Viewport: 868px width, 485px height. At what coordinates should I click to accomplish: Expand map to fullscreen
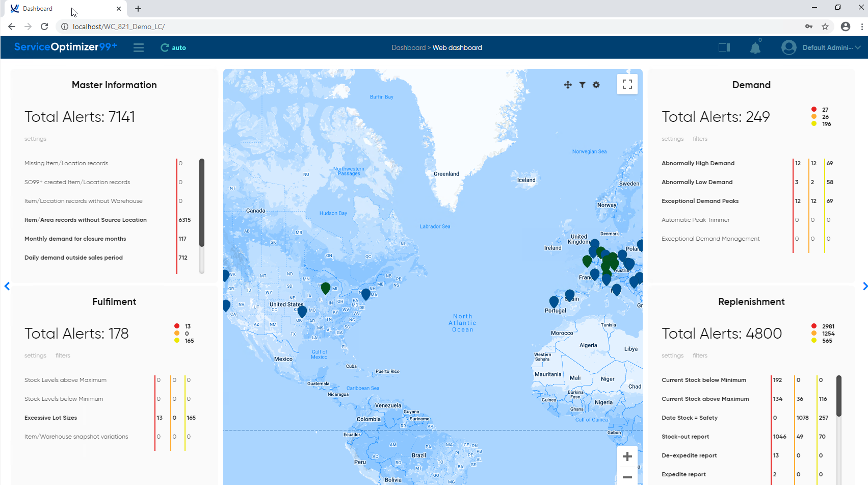[627, 84]
